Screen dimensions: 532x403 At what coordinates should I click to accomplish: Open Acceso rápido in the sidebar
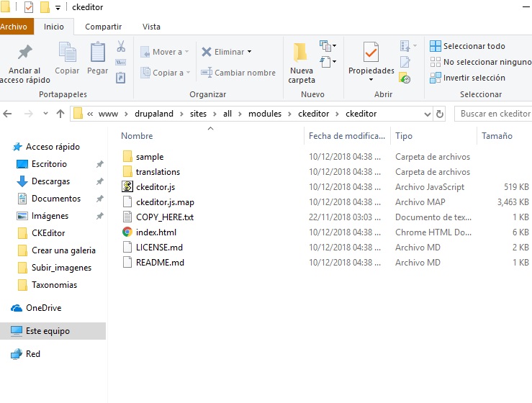tap(53, 147)
